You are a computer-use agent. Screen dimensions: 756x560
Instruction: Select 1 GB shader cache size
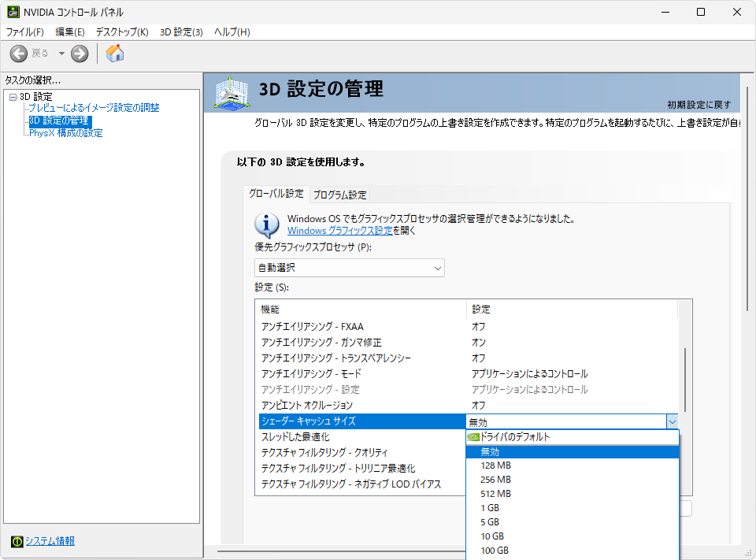click(573, 508)
